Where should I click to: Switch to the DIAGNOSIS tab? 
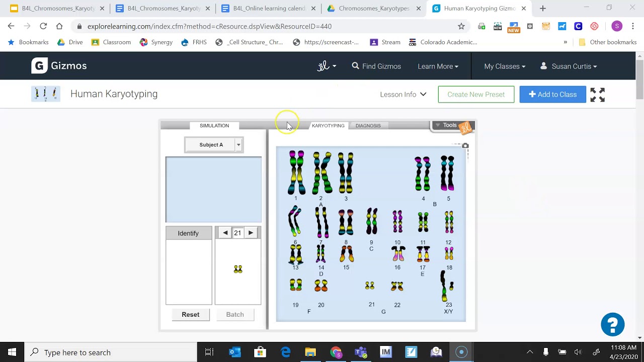pyautogui.click(x=368, y=126)
